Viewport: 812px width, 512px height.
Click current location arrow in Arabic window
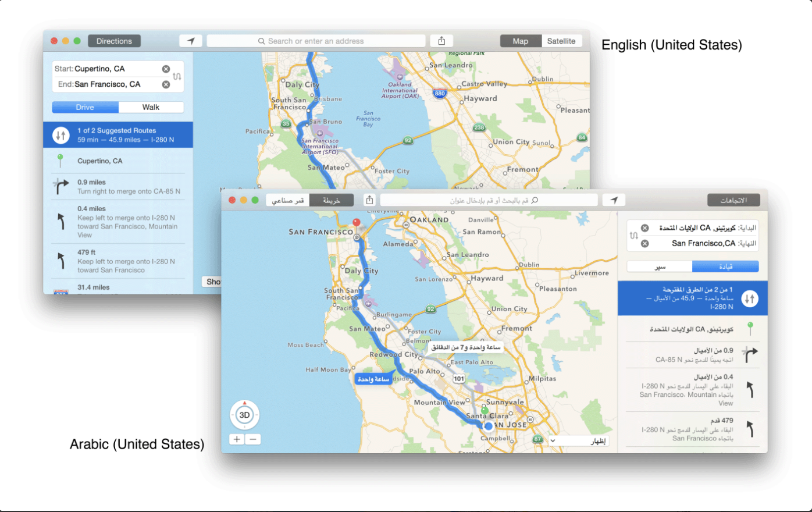pos(614,200)
